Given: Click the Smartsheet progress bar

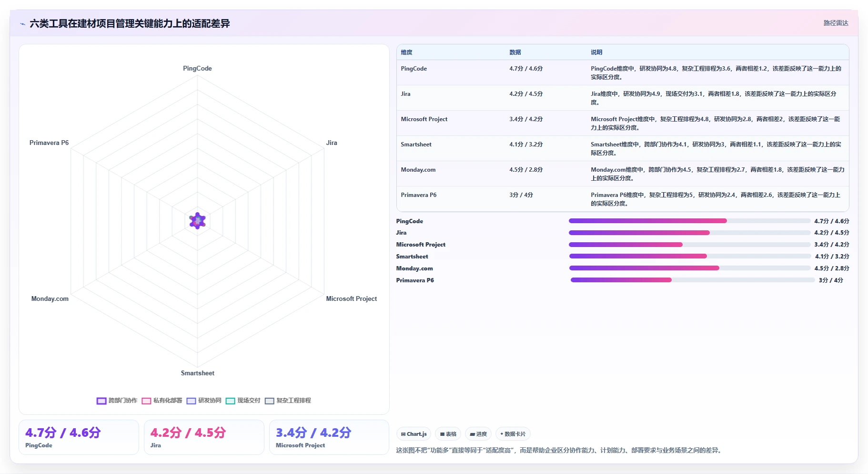Looking at the screenshot, I should point(690,256).
